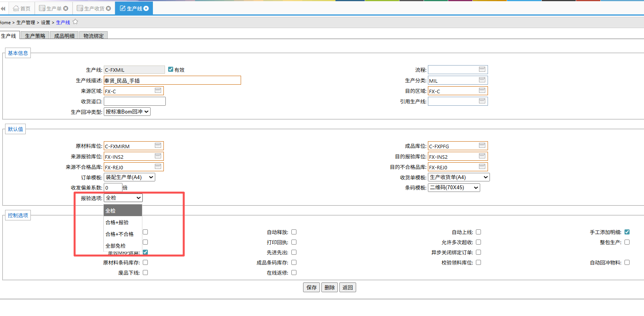Image resolution: width=644 pixels, height=316 pixels.
Task: Open lookup icon for 来源不合格品库
Action: pos(158,167)
